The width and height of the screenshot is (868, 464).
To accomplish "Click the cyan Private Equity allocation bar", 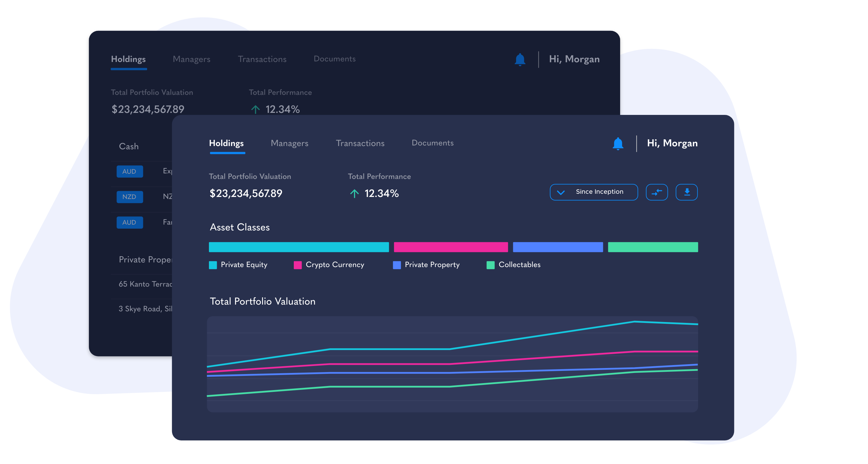I will pyautogui.click(x=298, y=247).
